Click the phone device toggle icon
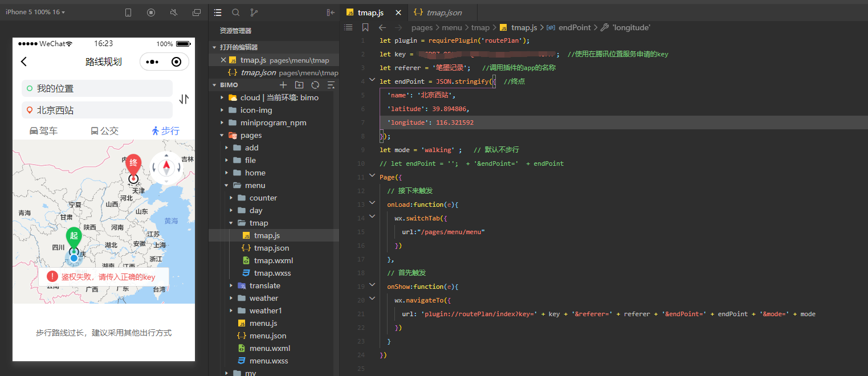Image resolution: width=868 pixels, height=376 pixels. 128,12
